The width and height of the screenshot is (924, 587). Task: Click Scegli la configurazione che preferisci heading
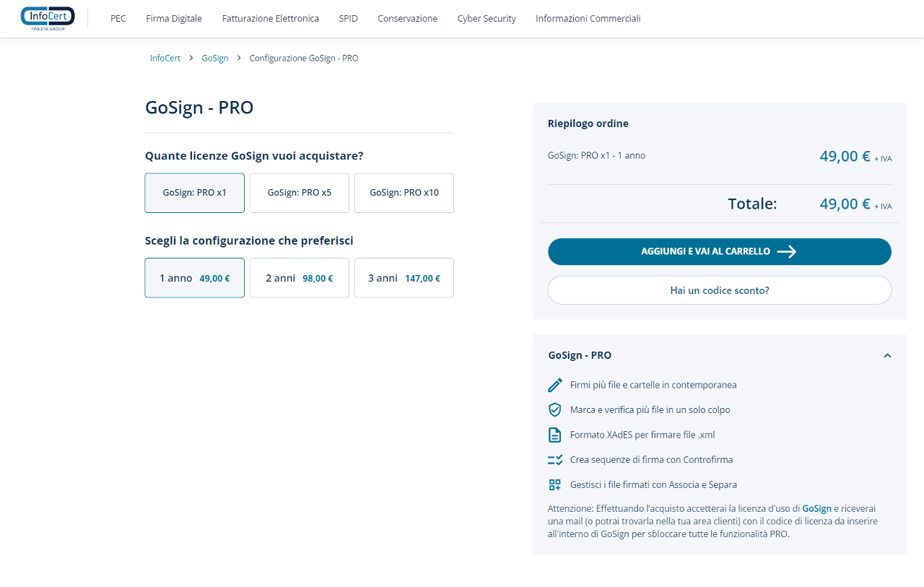pyautogui.click(x=249, y=240)
